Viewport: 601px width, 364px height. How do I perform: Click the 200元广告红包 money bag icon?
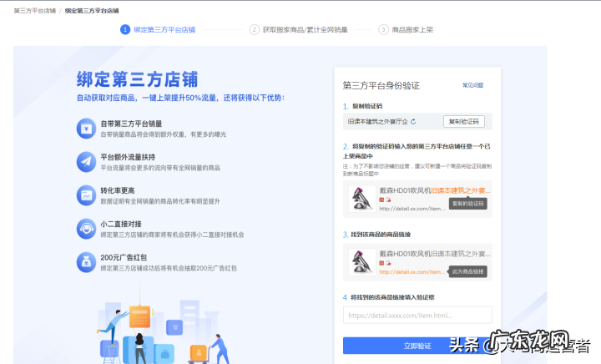click(x=86, y=262)
